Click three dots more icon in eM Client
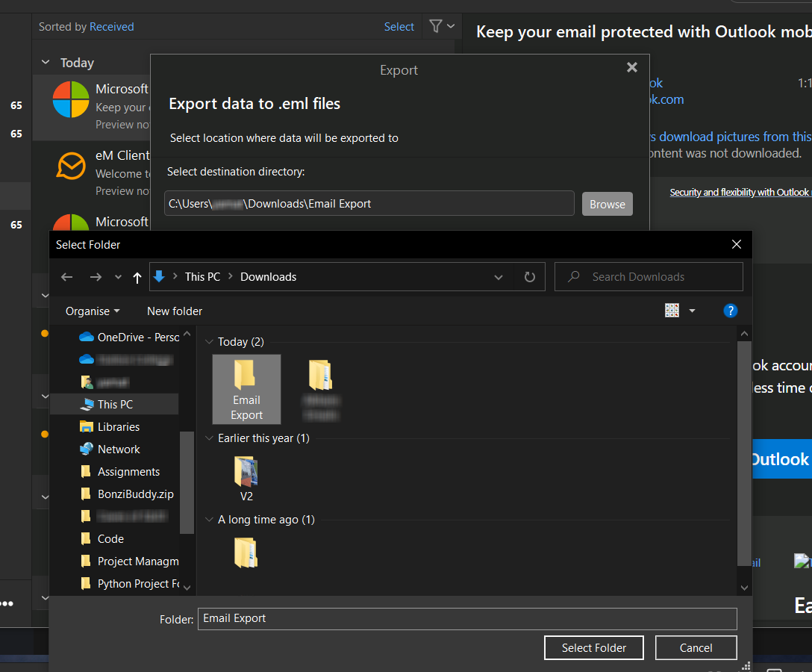Image resolution: width=812 pixels, height=672 pixels. [7, 603]
